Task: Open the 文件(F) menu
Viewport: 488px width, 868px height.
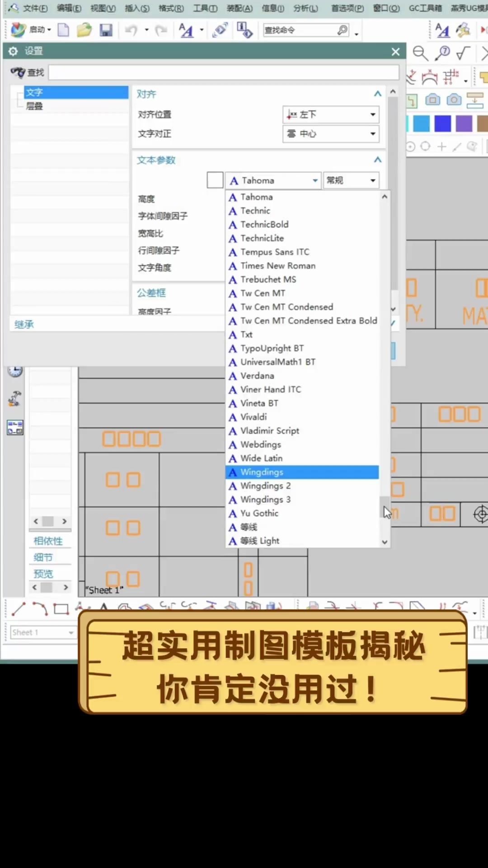Action: [x=35, y=8]
